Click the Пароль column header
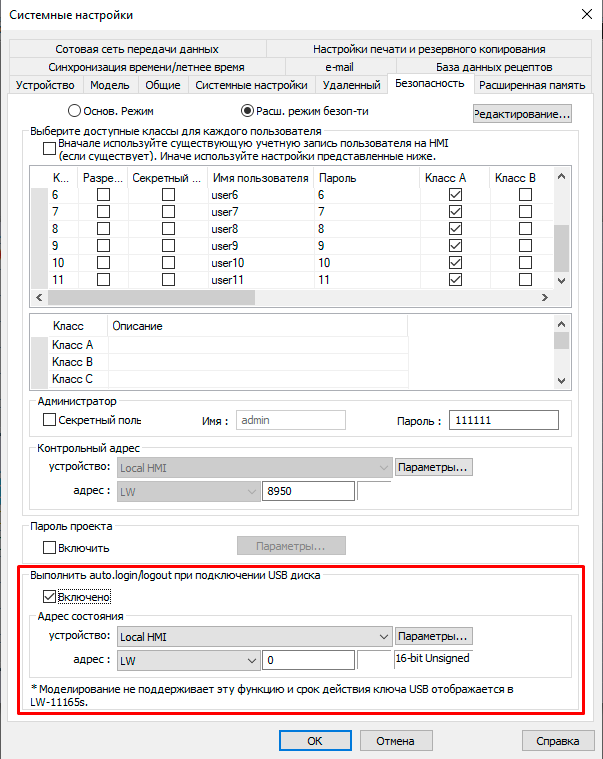 click(x=367, y=178)
